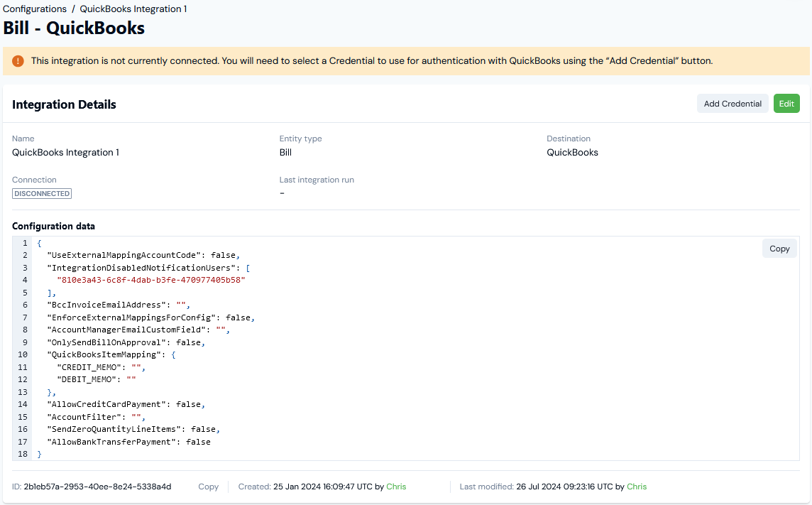Click the warning banner message text

(371, 60)
